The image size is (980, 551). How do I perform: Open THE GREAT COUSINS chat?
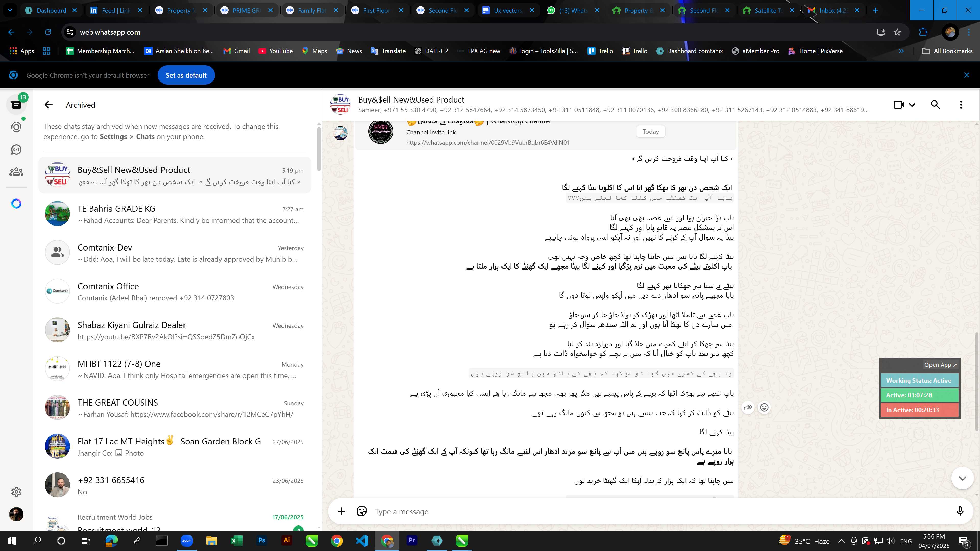[x=175, y=408]
